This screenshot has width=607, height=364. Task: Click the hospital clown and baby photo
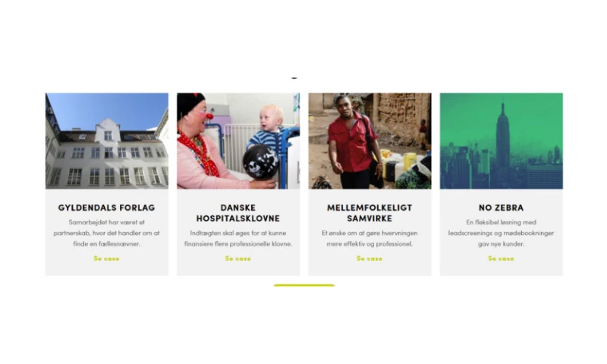point(238,141)
